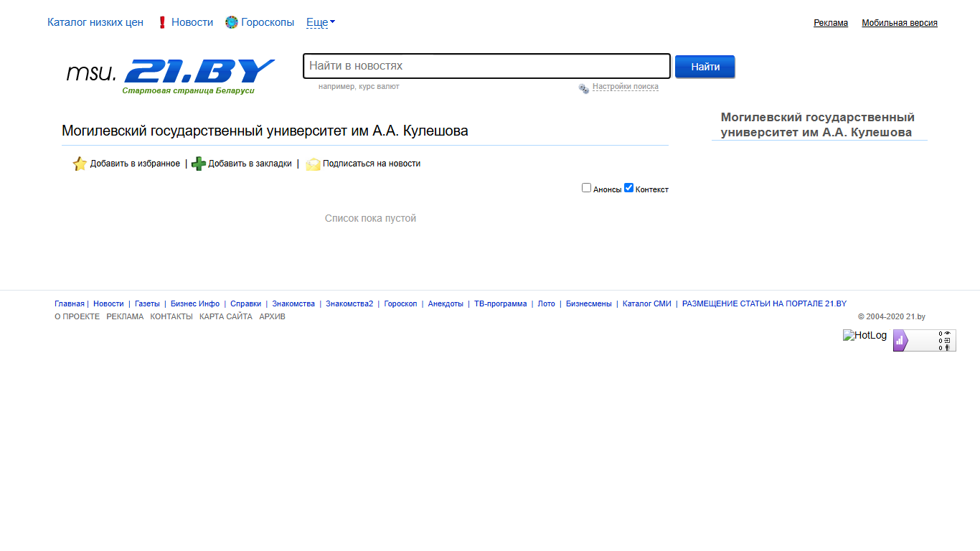Click the gears icon near search settings
This screenshot has width=980, height=551.
pos(584,88)
